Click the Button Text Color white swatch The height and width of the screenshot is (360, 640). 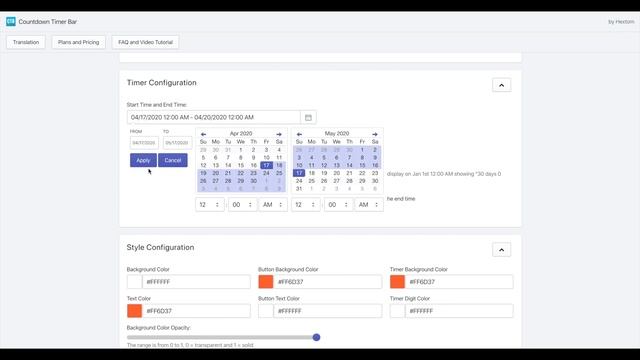click(x=266, y=311)
